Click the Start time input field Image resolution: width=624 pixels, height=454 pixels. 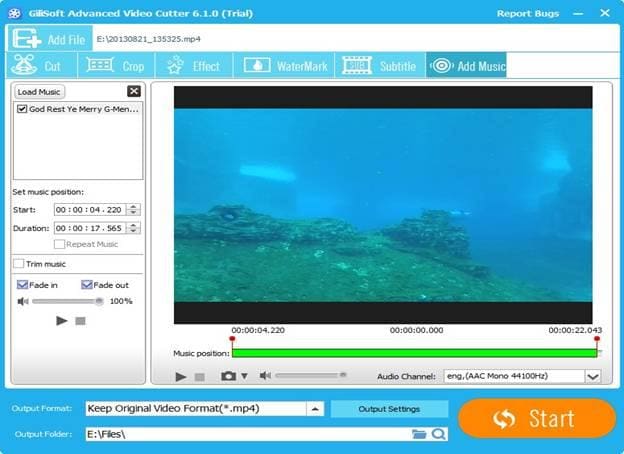[x=90, y=210]
